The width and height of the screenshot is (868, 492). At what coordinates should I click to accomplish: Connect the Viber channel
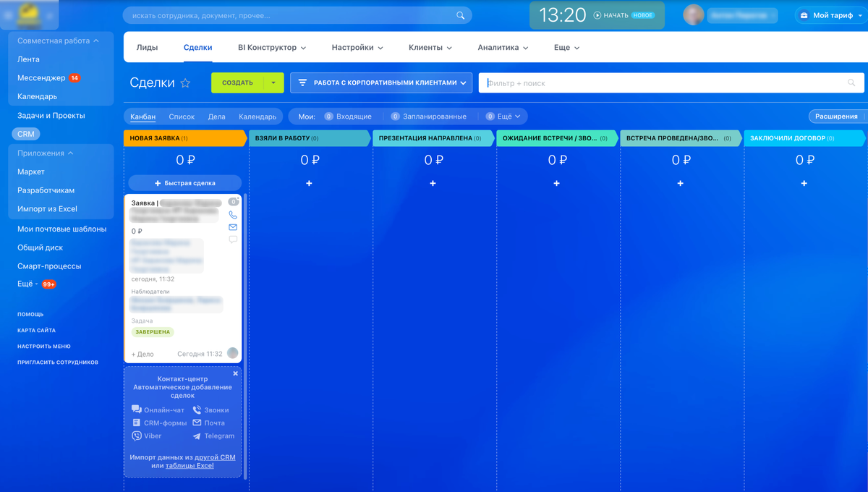pyautogui.click(x=147, y=436)
